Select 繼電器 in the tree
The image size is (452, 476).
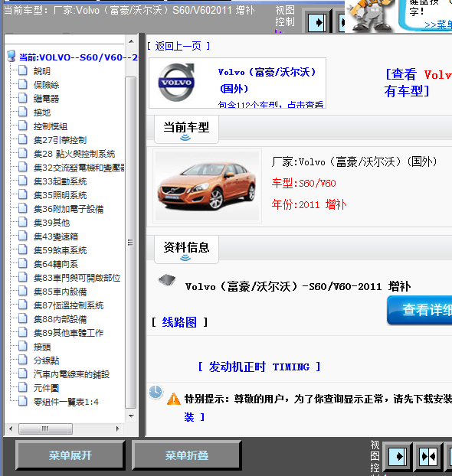pos(46,99)
